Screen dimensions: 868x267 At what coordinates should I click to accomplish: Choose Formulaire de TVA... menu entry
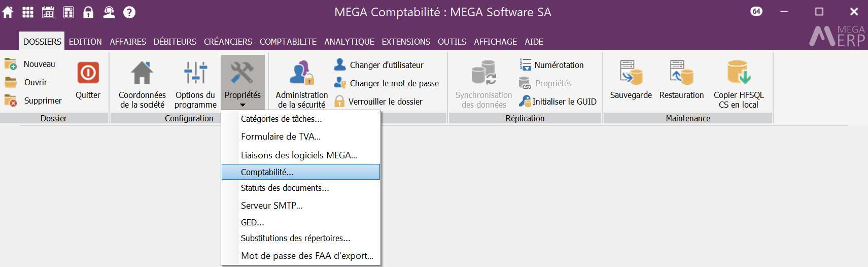tap(281, 137)
